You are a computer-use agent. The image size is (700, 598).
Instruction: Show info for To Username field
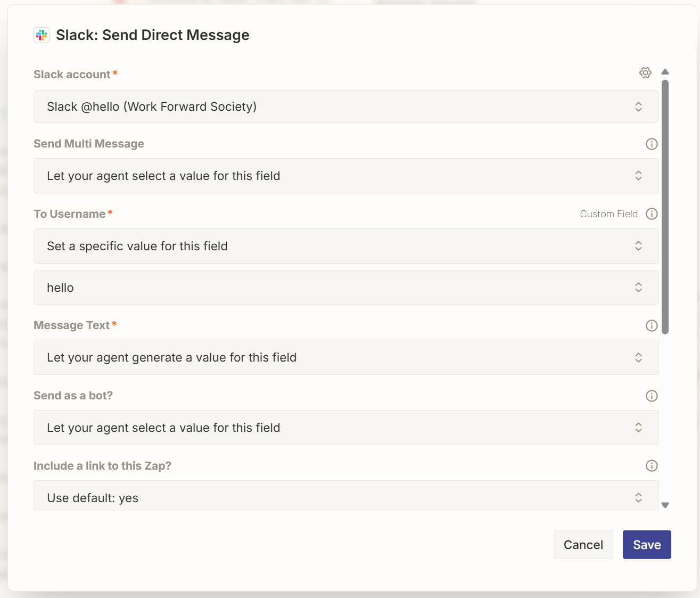652,214
